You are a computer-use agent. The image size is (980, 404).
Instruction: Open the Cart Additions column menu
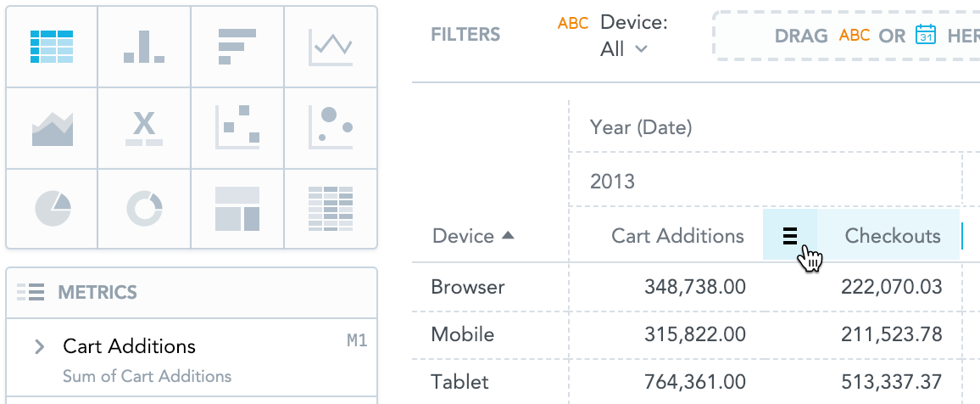[790, 236]
